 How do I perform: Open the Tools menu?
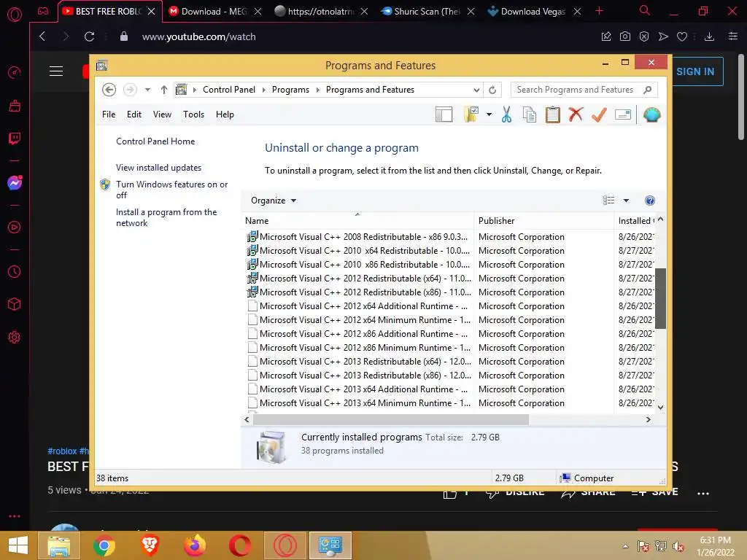coord(193,114)
